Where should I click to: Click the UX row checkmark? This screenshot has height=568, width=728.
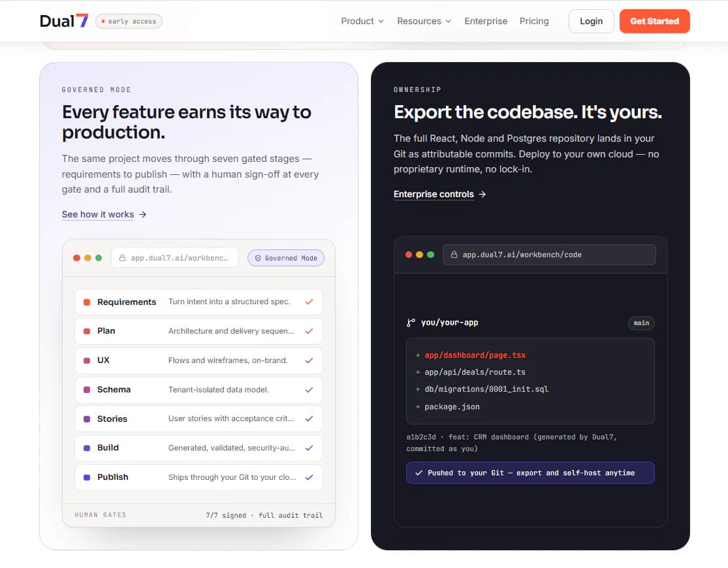(x=309, y=360)
